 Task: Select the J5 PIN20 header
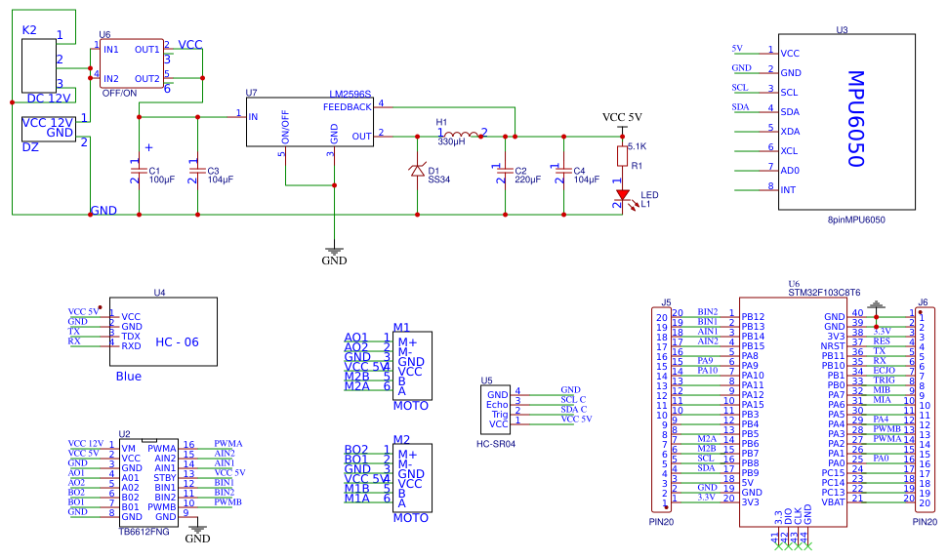663,410
